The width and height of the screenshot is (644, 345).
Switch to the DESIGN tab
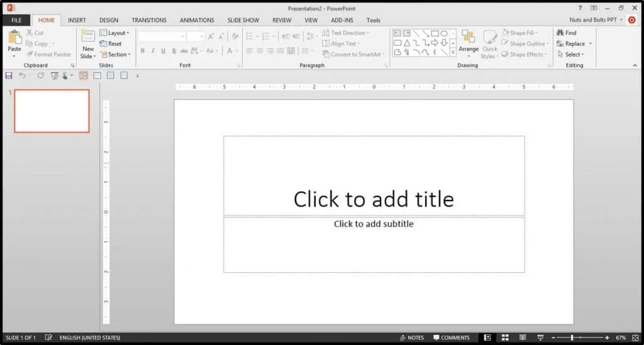click(109, 20)
